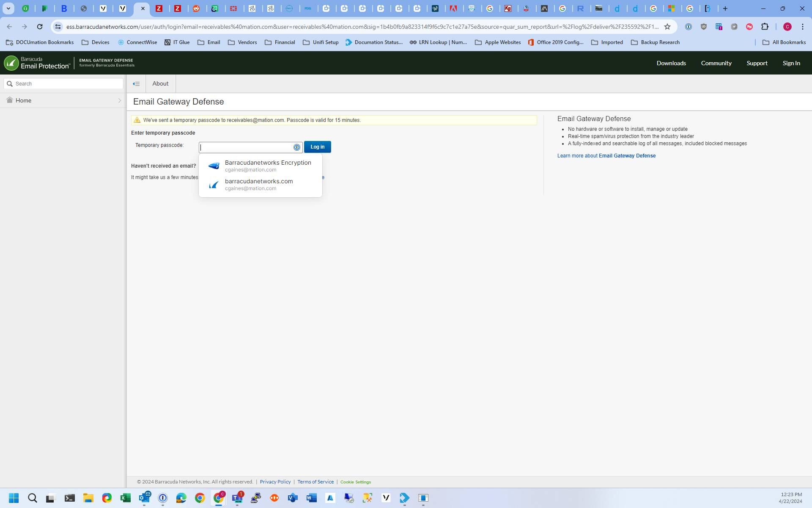Open the Cookie Settings link in the footer
The width and height of the screenshot is (812, 508).
pos(355,482)
